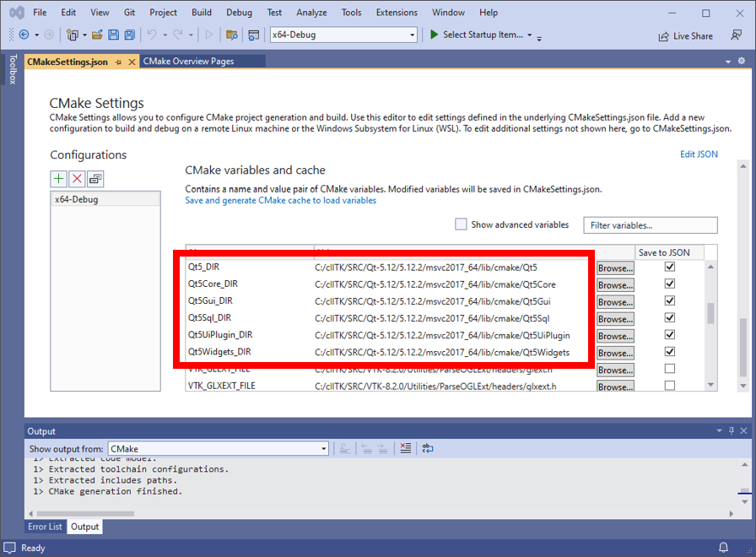756x557 pixels.
Task: Add a new configuration with the green plus
Action: 58,179
